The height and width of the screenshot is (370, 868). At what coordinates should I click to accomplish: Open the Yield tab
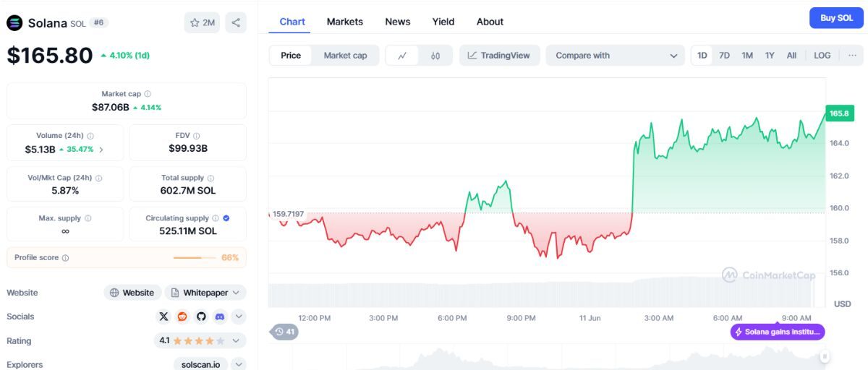tap(443, 22)
